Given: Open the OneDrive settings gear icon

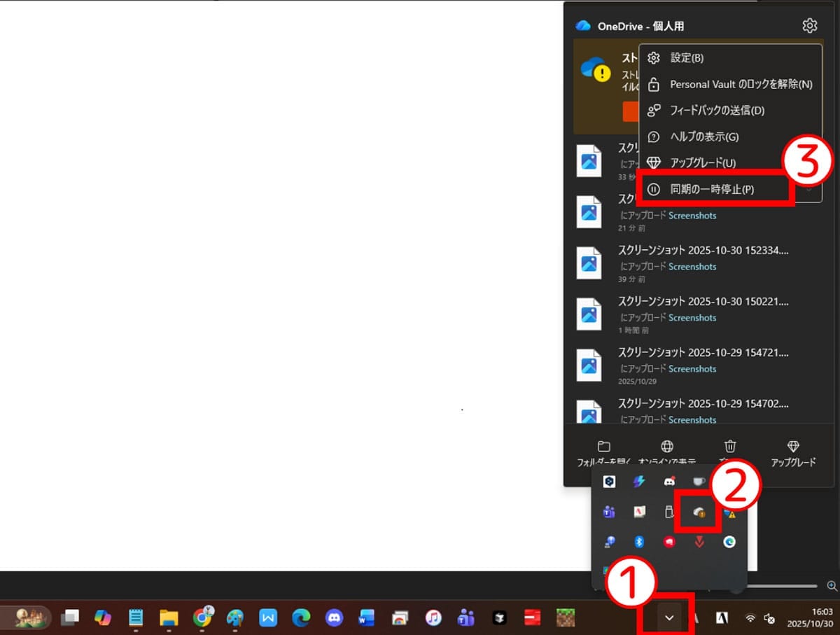Looking at the screenshot, I should [810, 25].
